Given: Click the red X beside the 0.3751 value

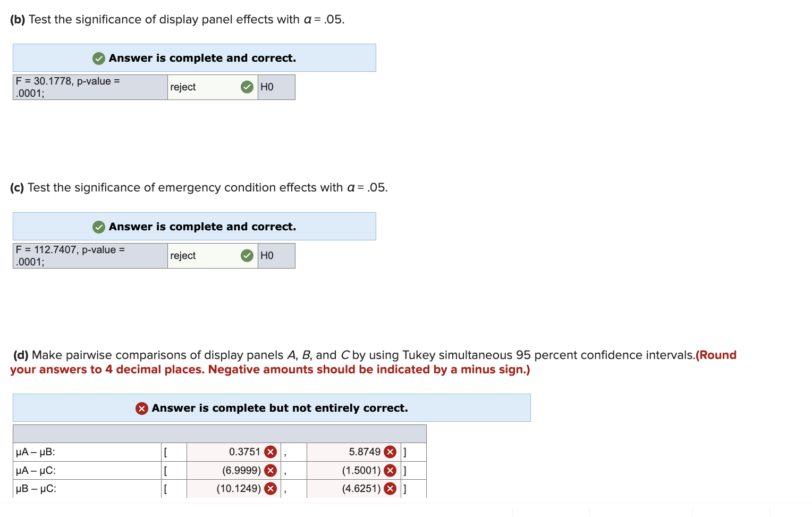Looking at the screenshot, I should click(270, 452).
